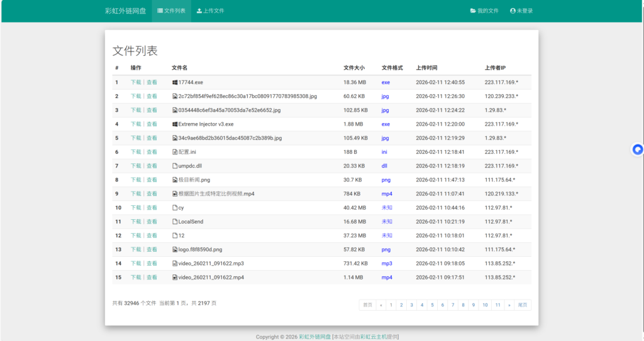Click the Windows exe icon beside 17744.exe
Screen dimensions: 644x341
(175, 82)
